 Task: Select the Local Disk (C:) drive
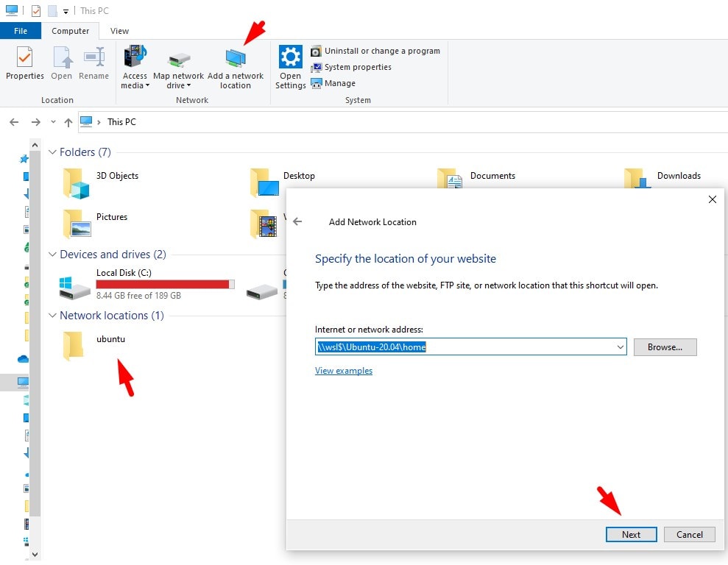146,284
